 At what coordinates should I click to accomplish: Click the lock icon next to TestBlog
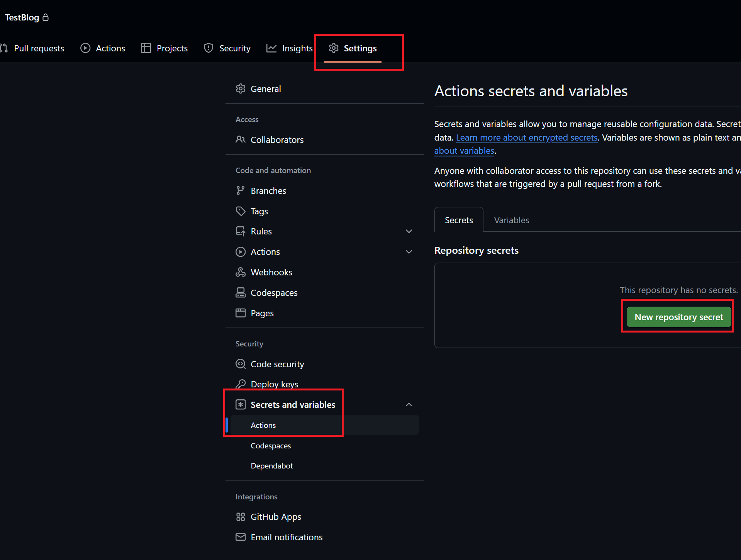pos(46,17)
